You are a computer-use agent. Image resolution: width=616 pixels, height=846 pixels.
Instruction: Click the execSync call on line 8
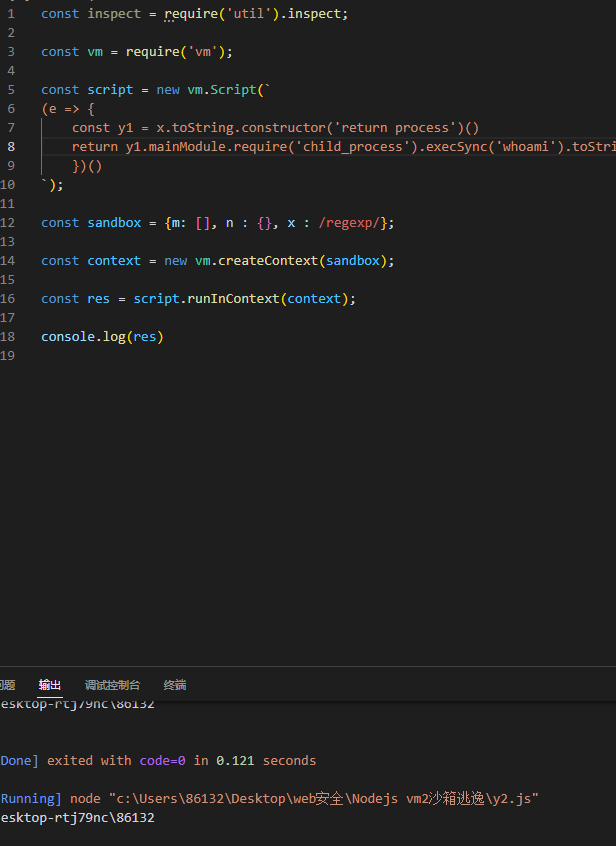click(x=456, y=147)
